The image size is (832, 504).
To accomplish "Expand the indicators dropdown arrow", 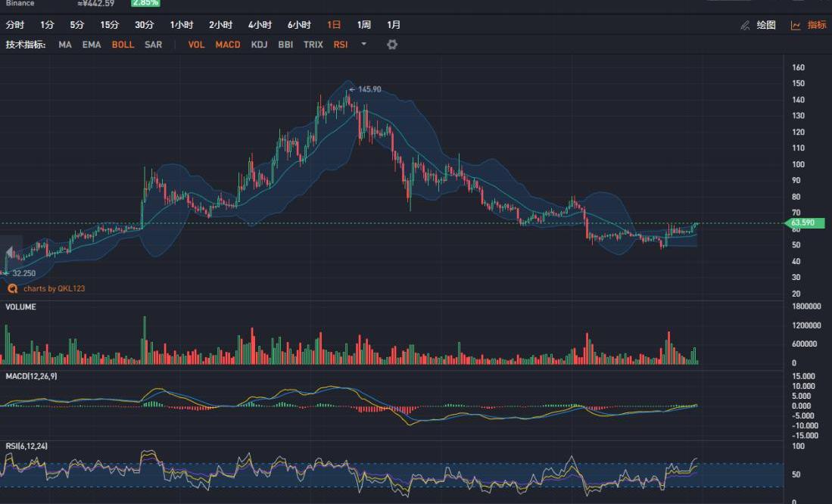I will (x=363, y=44).
